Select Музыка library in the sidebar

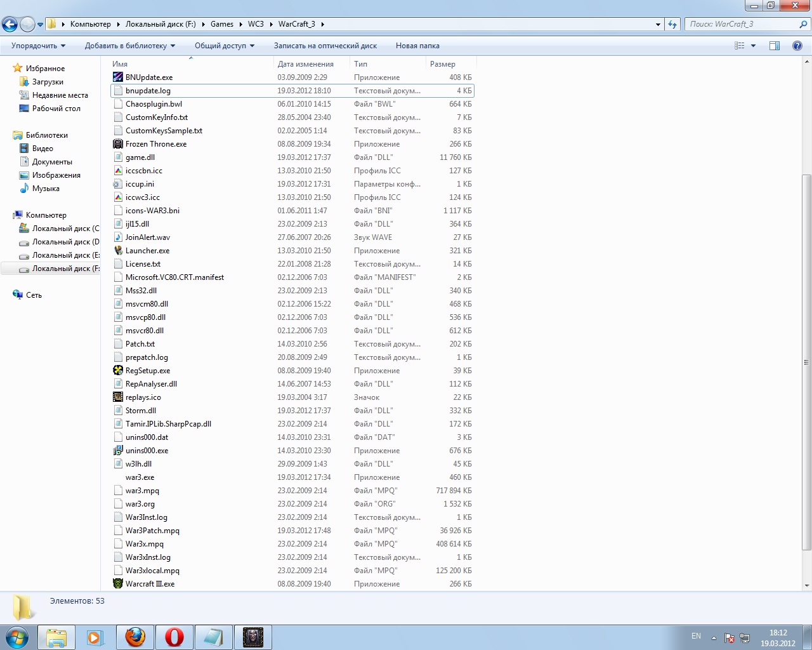coord(46,189)
